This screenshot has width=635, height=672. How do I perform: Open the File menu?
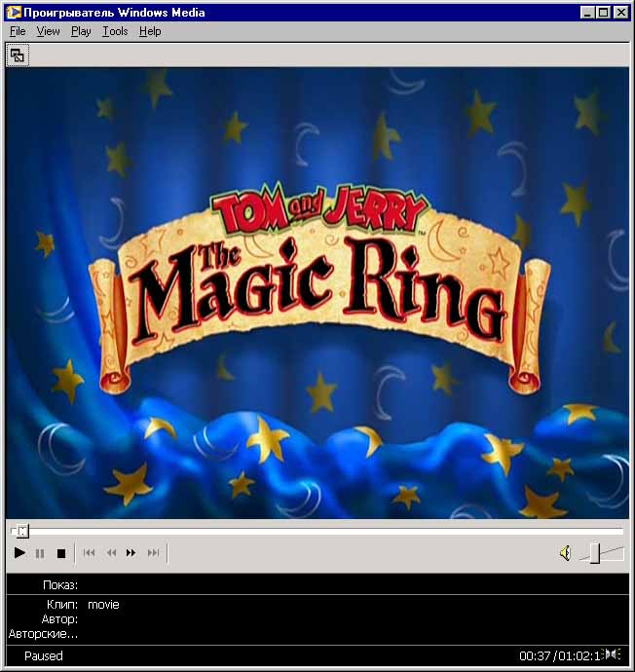18,31
